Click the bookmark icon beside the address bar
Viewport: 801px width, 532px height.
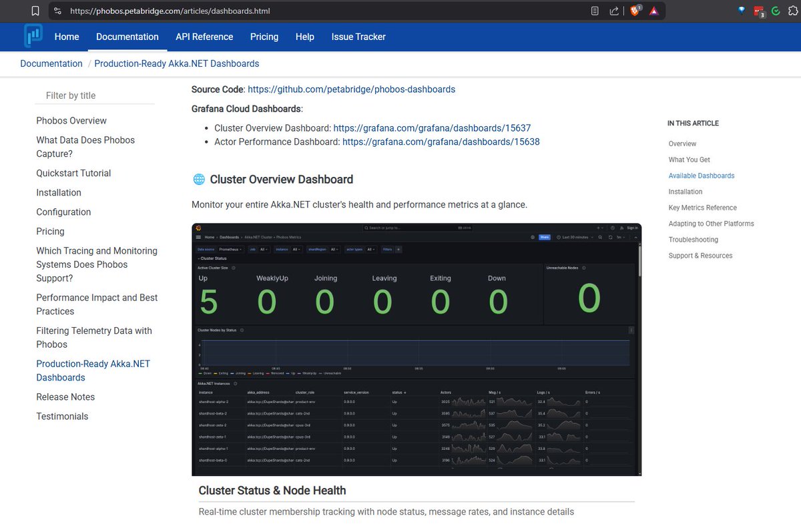(35, 11)
